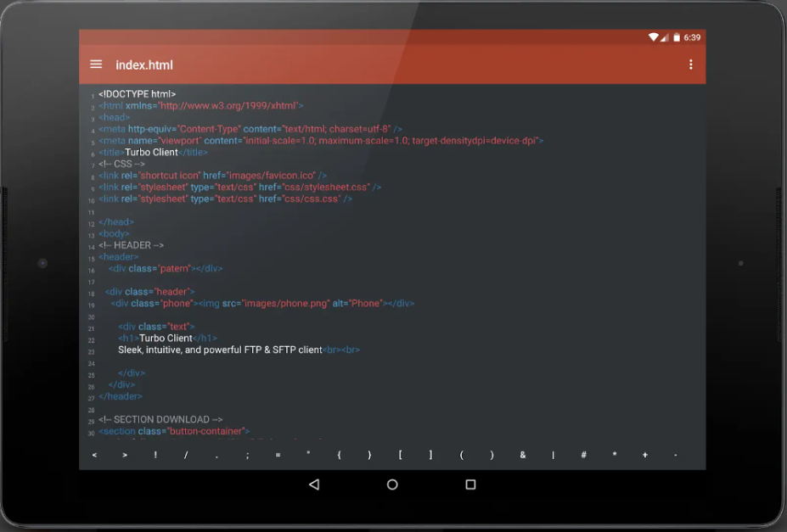Click the closing head tag line

point(116,222)
